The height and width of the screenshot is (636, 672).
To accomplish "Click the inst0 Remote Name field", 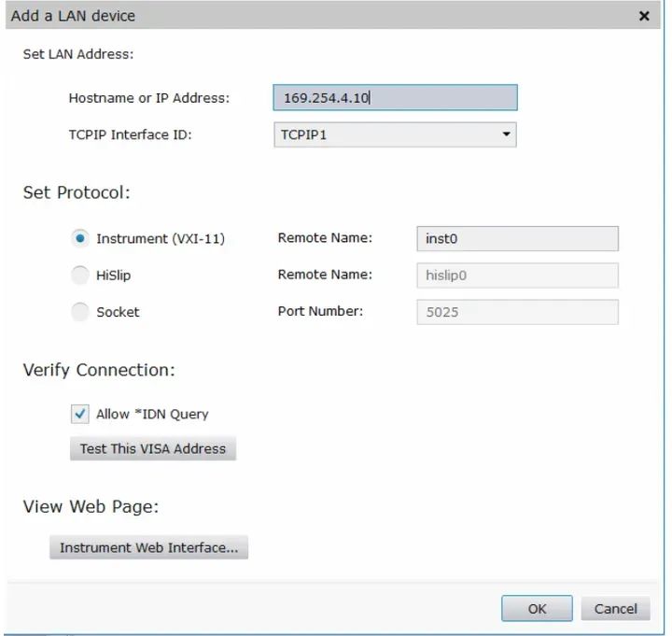I will [516, 238].
